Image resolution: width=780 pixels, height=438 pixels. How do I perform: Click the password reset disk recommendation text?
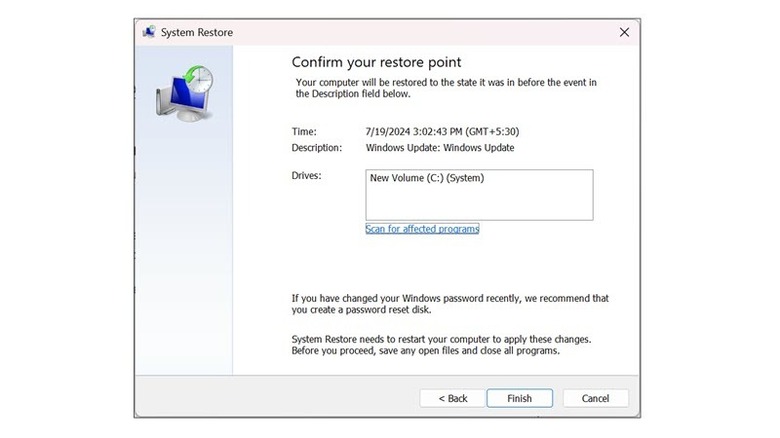point(450,304)
